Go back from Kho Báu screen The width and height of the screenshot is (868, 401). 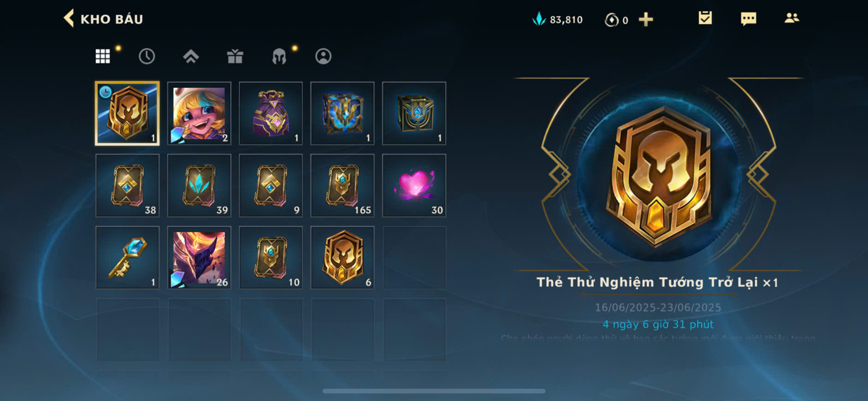coord(69,18)
